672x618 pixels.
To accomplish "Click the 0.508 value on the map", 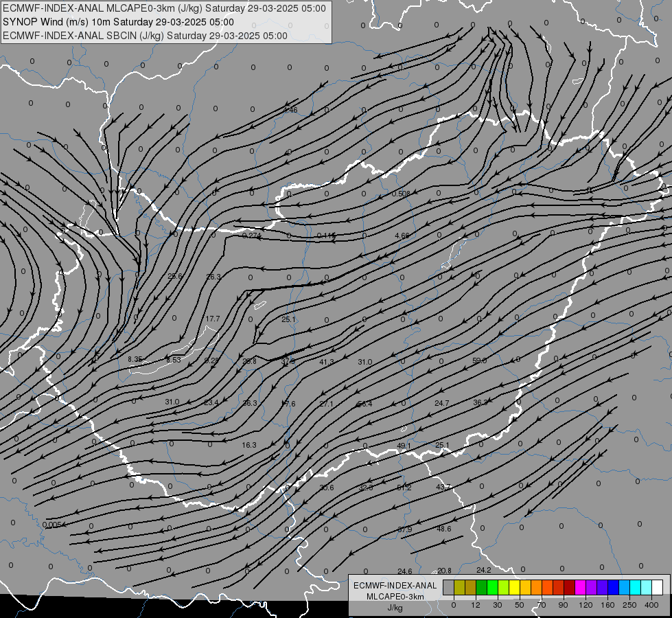I will 401,194.
